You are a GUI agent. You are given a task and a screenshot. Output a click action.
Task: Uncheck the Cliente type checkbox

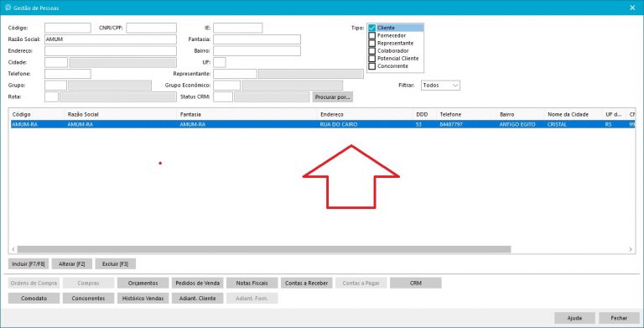[371, 28]
